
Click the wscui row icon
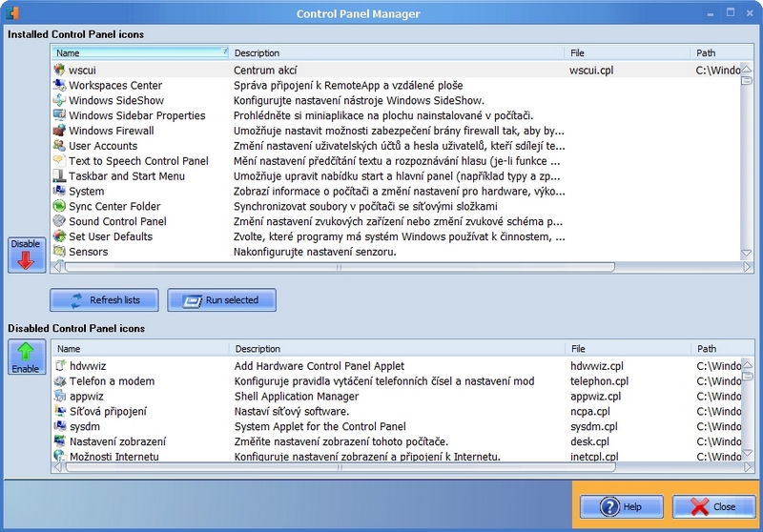coord(59,70)
